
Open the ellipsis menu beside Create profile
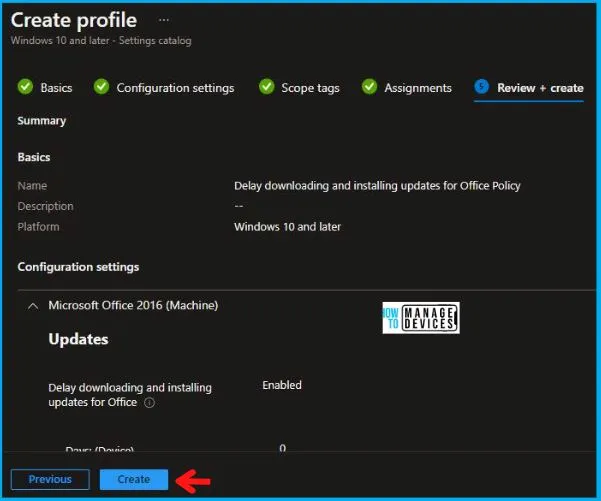pos(164,20)
